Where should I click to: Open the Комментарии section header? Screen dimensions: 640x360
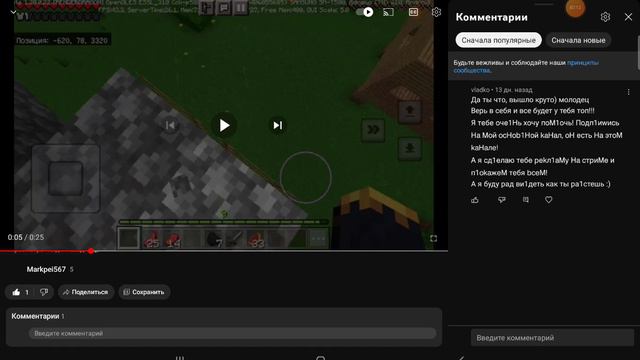point(38,316)
